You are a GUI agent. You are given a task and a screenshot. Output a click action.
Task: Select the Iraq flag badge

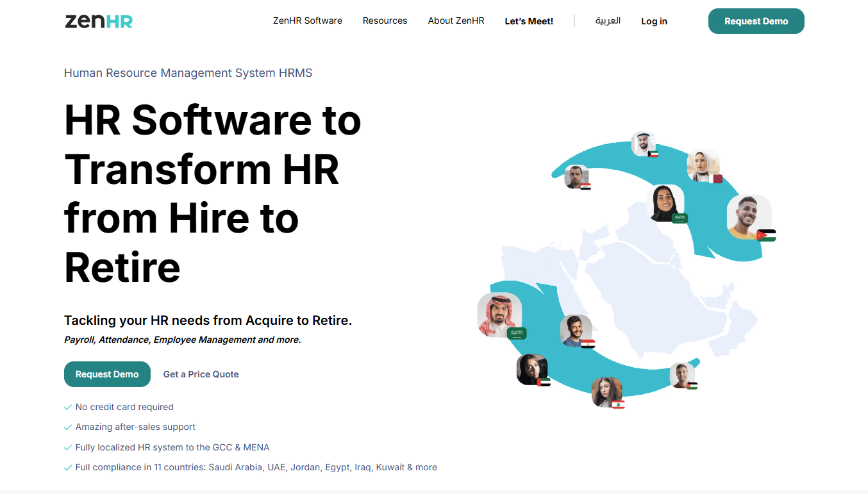coord(585,186)
